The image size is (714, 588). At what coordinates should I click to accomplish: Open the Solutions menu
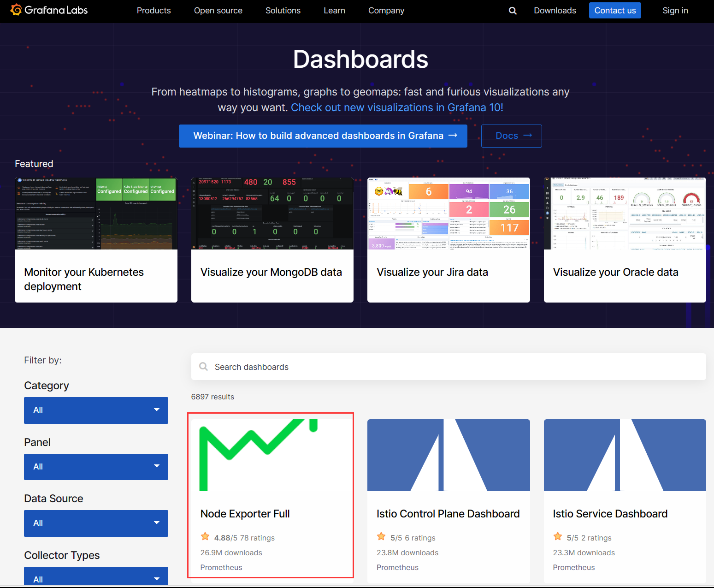coord(283,11)
